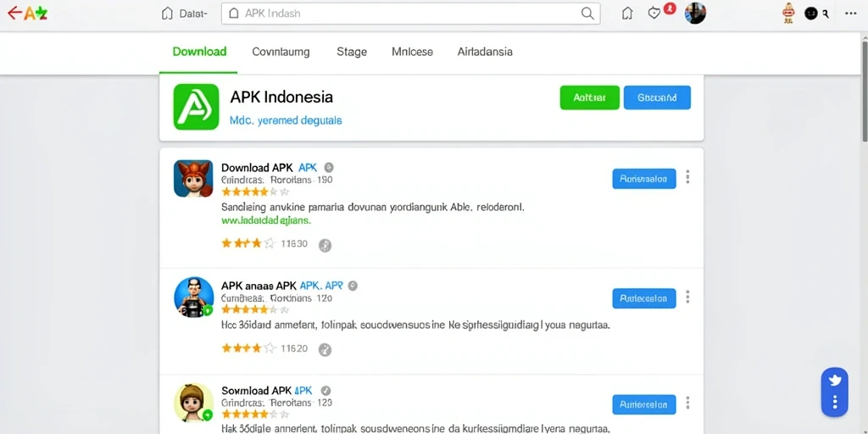Image resolution: width=868 pixels, height=434 pixels.
Task: Click the APK anaas APK title text
Action: [x=259, y=286]
